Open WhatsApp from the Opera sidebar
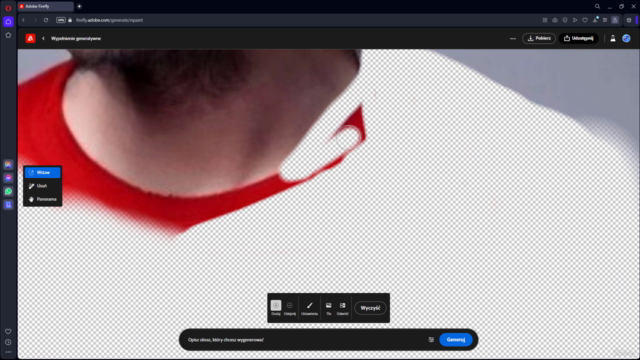Screen dimensions: 640x360 click(x=8, y=191)
